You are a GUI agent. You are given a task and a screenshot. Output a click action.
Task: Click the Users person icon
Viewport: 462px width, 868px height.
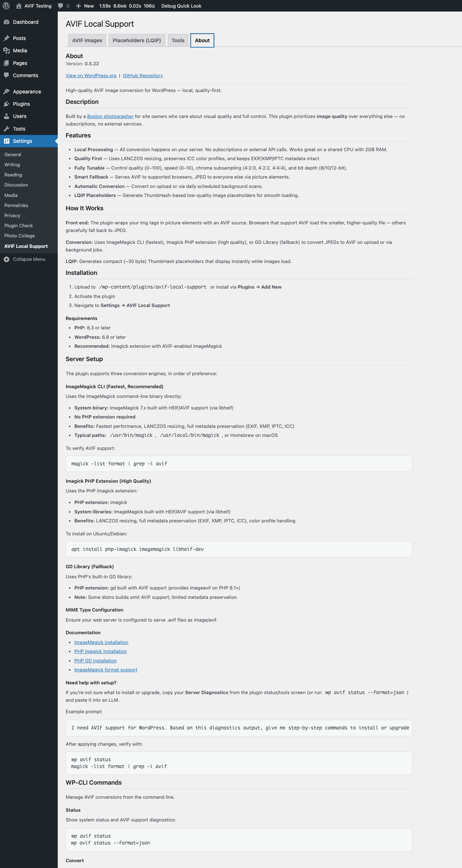coord(6,116)
